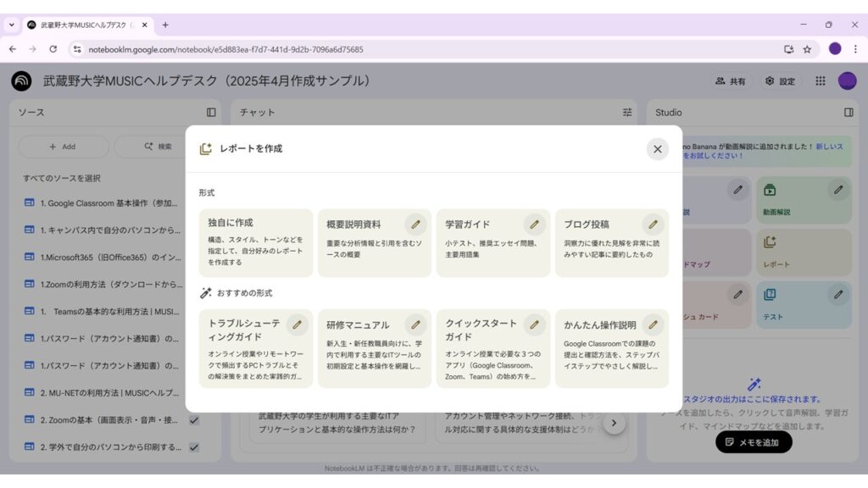This screenshot has height=488, width=868.
Task: Click the browser address bar
Action: (424, 49)
